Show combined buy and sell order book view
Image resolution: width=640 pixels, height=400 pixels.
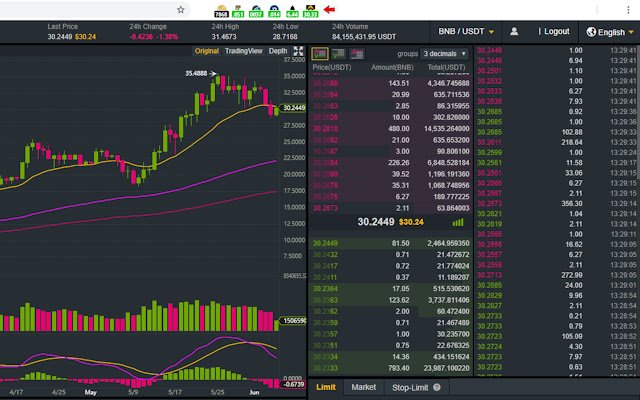(320, 53)
